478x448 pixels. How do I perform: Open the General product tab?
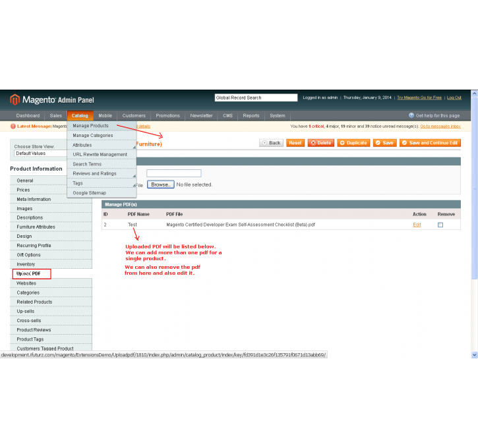tap(51, 181)
